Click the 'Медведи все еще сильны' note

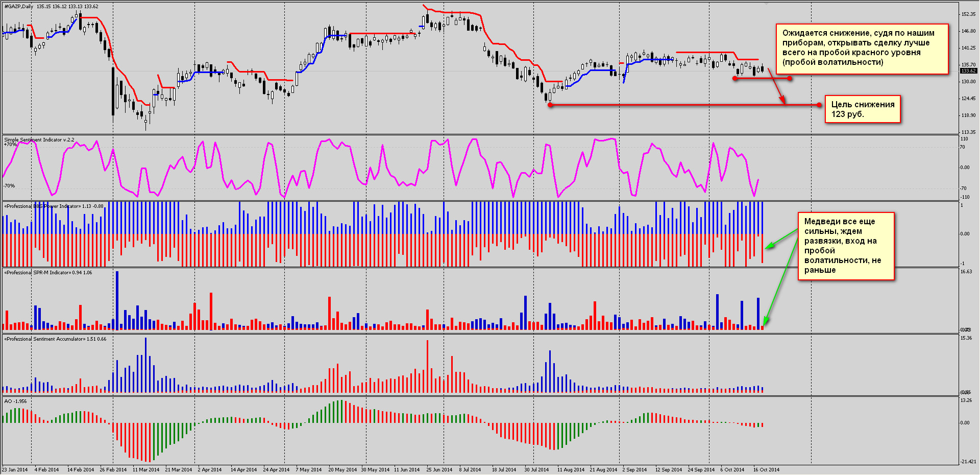pyautogui.click(x=846, y=246)
